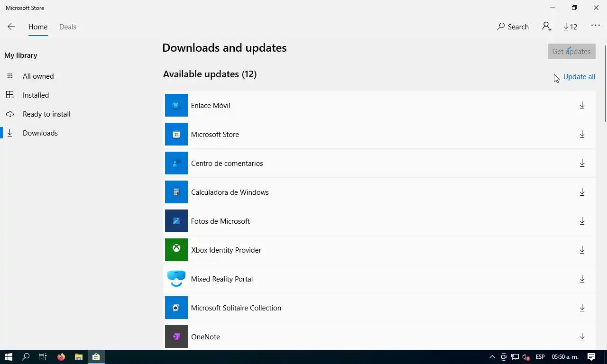Open File Explorer from the taskbar
The height and width of the screenshot is (364, 607).
point(79,357)
